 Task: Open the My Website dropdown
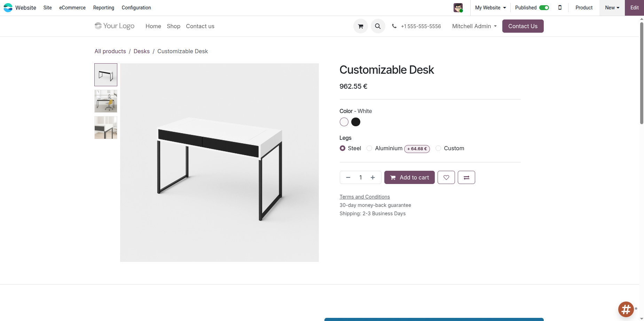[490, 8]
